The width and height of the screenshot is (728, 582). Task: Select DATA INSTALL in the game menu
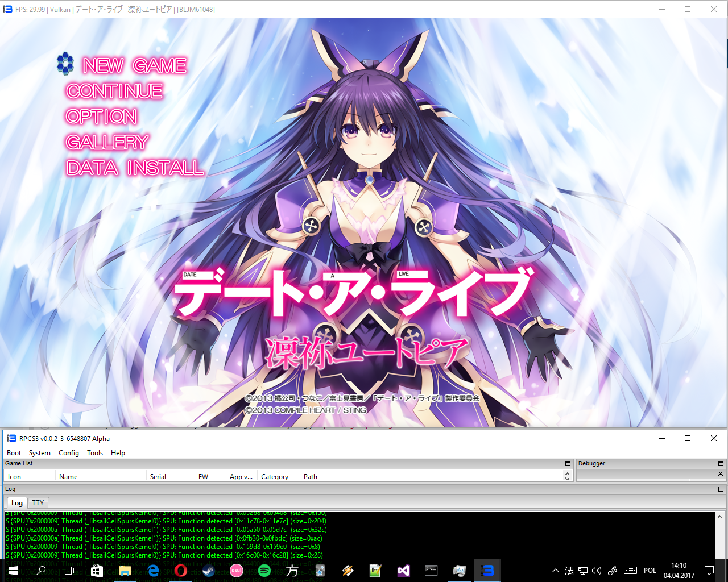tap(135, 168)
